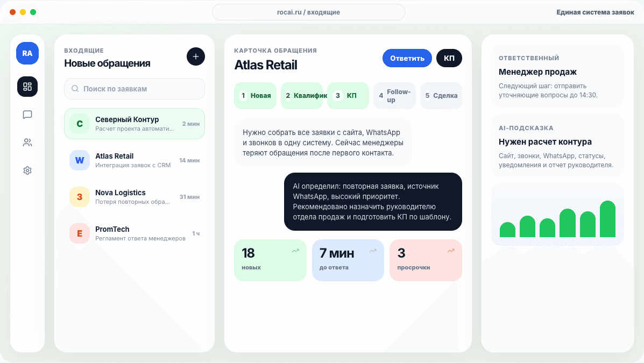Open the КП button near Ответить

coord(449,58)
